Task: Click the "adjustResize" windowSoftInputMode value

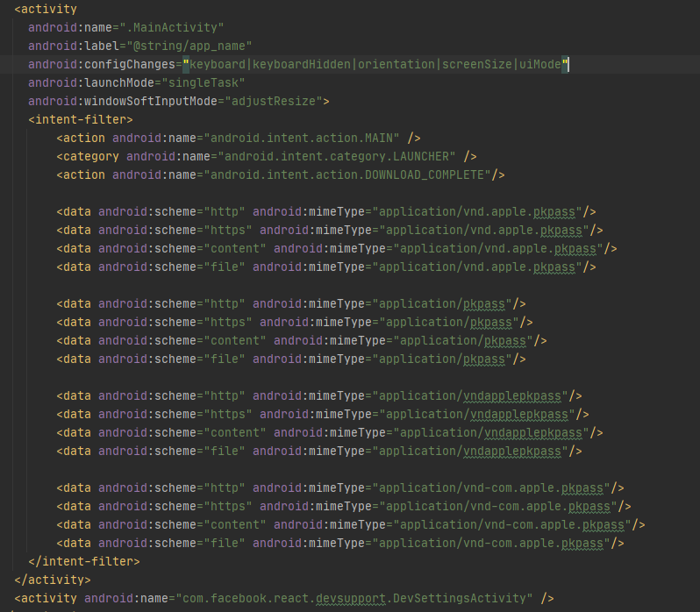Action: 273,101
